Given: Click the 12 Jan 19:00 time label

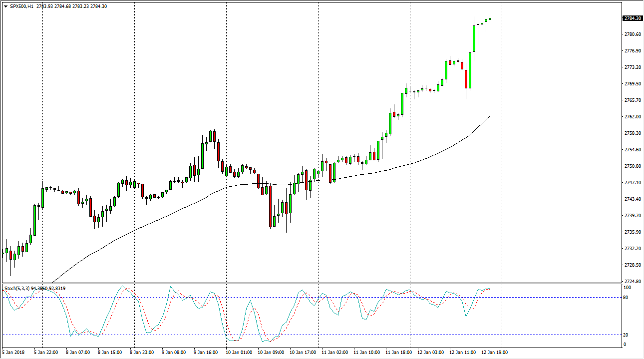Looking at the screenshot, I should coord(494,353).
